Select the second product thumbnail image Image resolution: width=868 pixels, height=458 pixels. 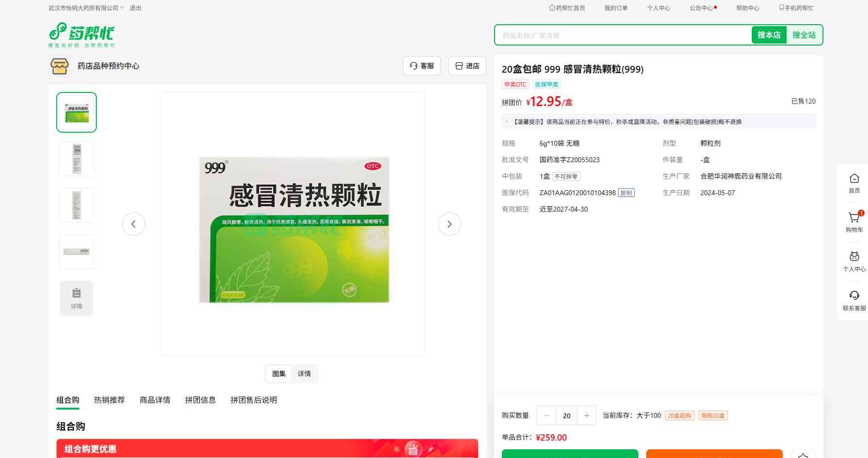coord(77,159)
